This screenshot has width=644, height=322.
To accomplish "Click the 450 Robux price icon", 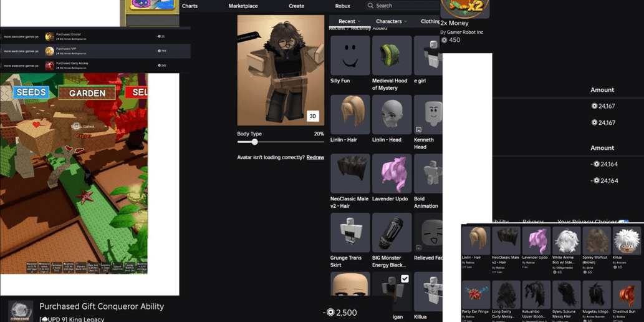I will click(x=444, y=40).
